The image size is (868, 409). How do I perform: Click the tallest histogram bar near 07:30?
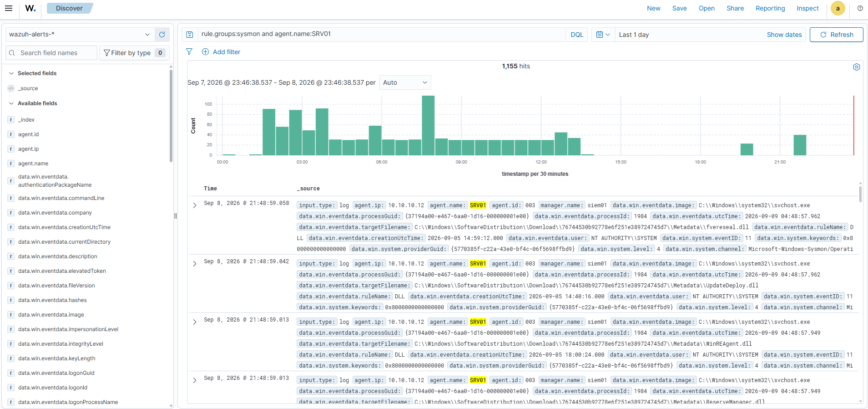[428, 125]
